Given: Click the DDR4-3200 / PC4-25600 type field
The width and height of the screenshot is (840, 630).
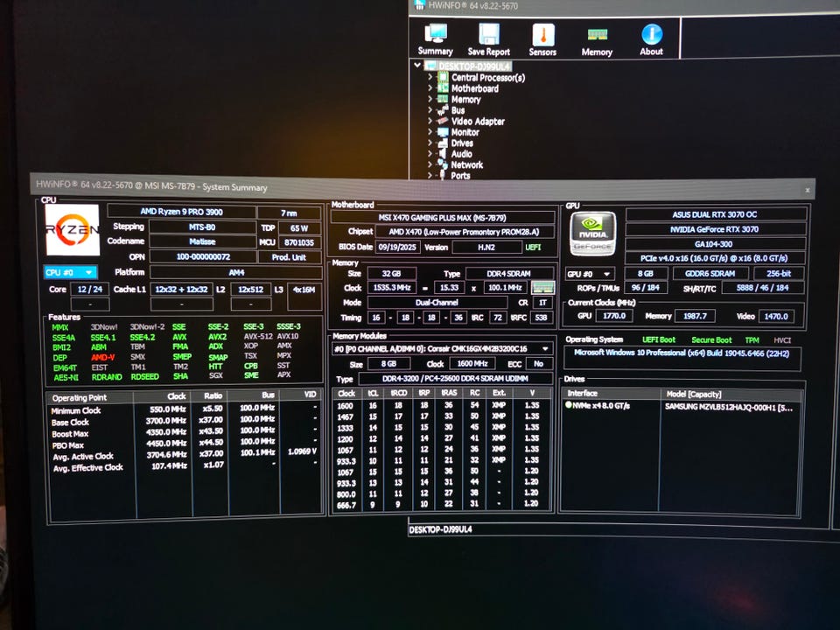Looking at the screenshot, I should click(x=455, y=378).
